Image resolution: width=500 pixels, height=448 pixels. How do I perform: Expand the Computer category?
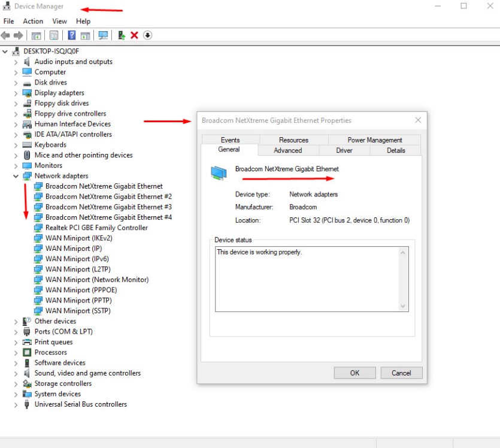click(x=16, y=72)
